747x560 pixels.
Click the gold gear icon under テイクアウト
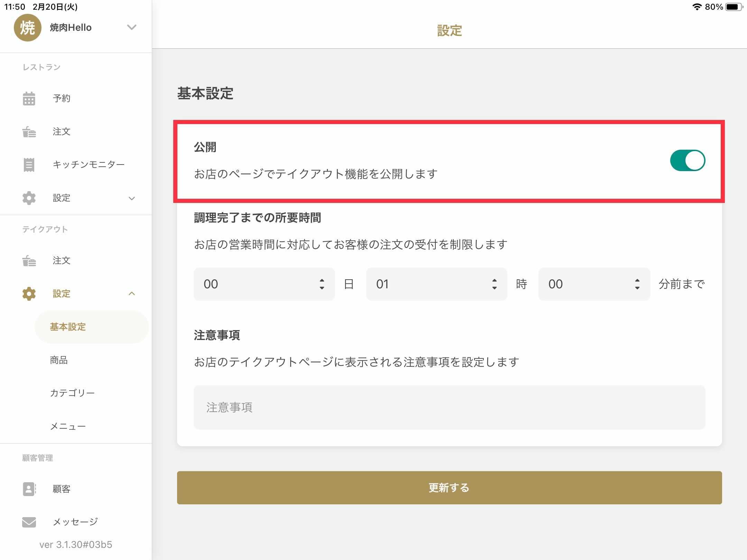coord(29,294)
